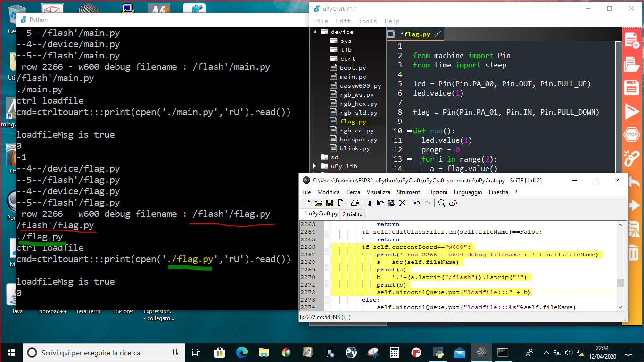Click the Windows search box in taskbar

click(103, 353)
